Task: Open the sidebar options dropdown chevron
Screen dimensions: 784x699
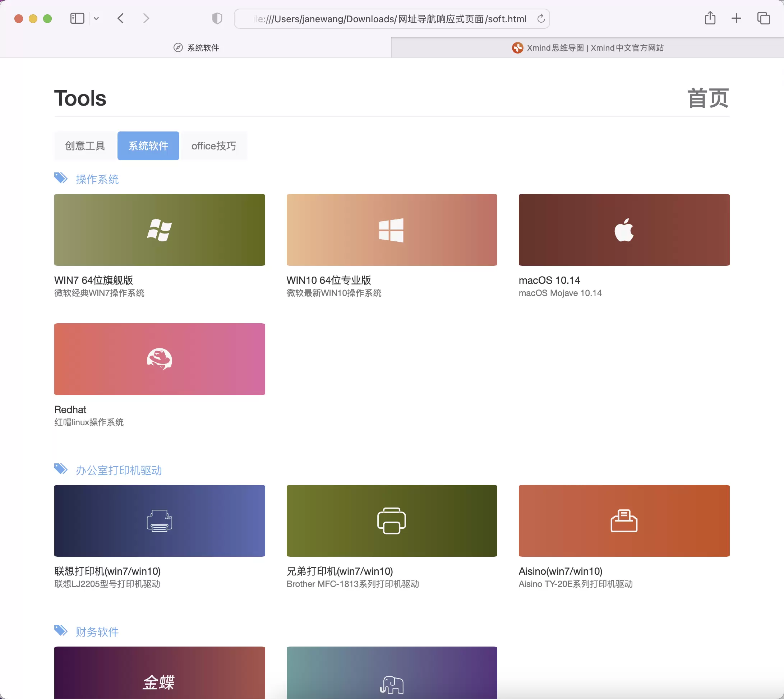Action: pos(96,18)
